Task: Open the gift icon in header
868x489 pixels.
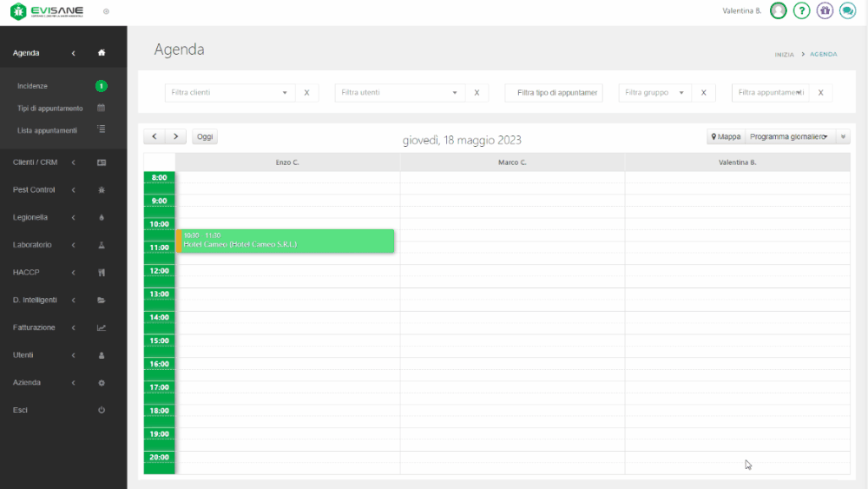Action: pyautogui.click(x=825, y=10)
